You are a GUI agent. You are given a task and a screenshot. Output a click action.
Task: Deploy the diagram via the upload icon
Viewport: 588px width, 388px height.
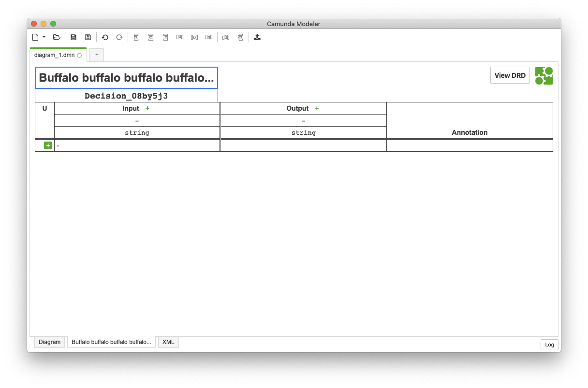(x=257, y=37)
